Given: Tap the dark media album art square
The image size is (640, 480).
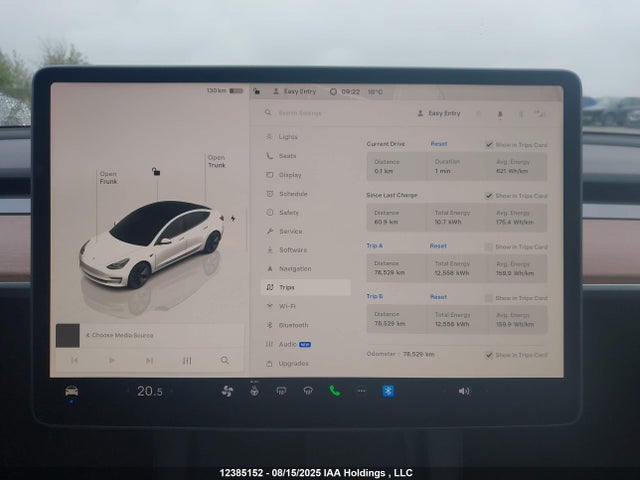Looking at the screenshot, I should tap(68, 336).
